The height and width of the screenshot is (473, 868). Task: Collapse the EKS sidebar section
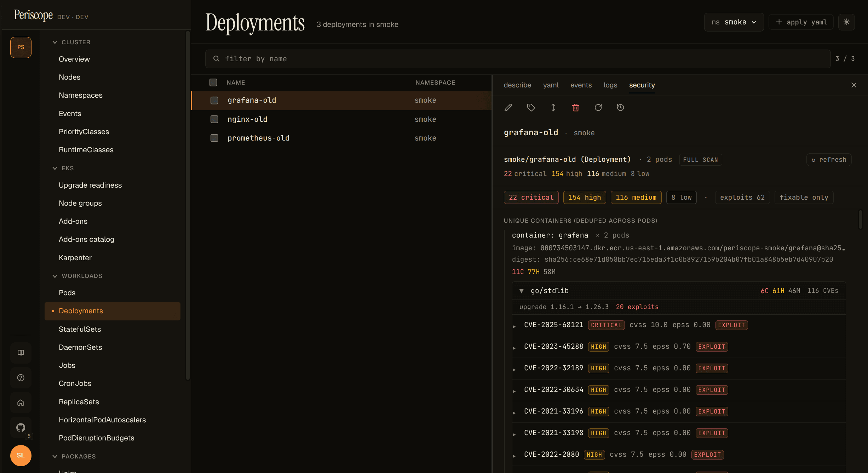pyautogui.click(x=63, y=168)
